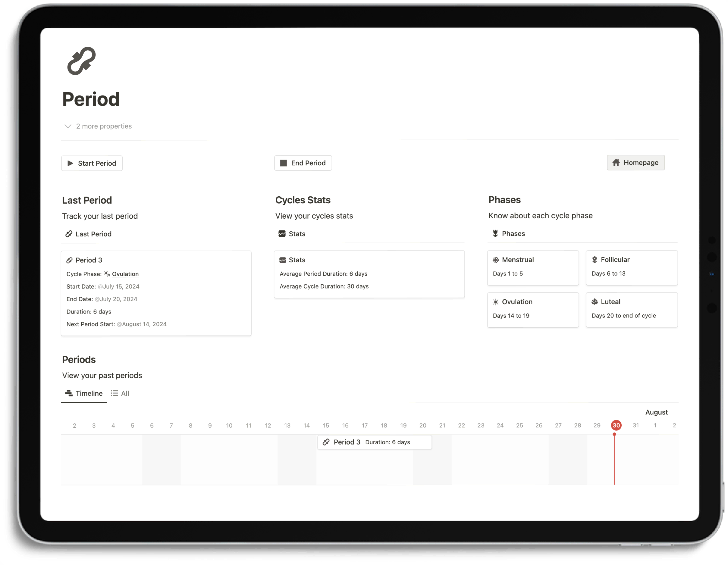
Task: Click the Homepage house icon
Action: 617,162
